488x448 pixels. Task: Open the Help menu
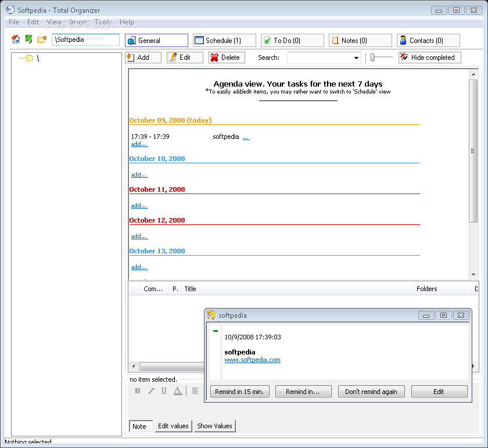[127, 22]
